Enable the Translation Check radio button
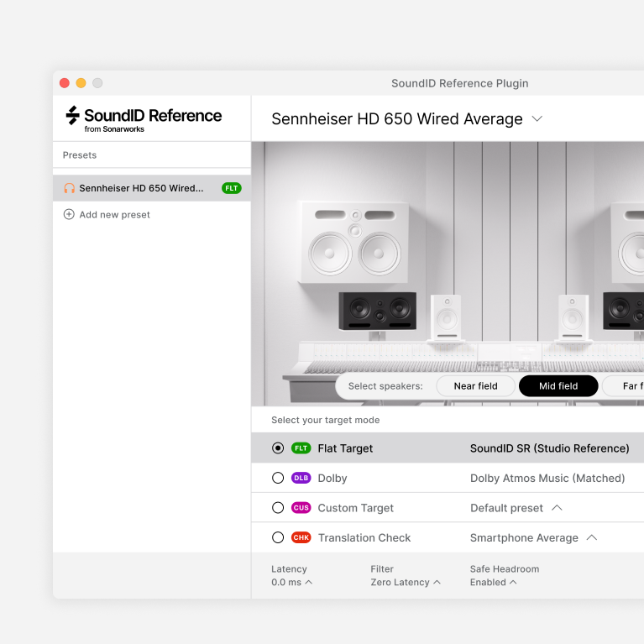Viewport: 644px width, 644px height. tap(278, 538)
